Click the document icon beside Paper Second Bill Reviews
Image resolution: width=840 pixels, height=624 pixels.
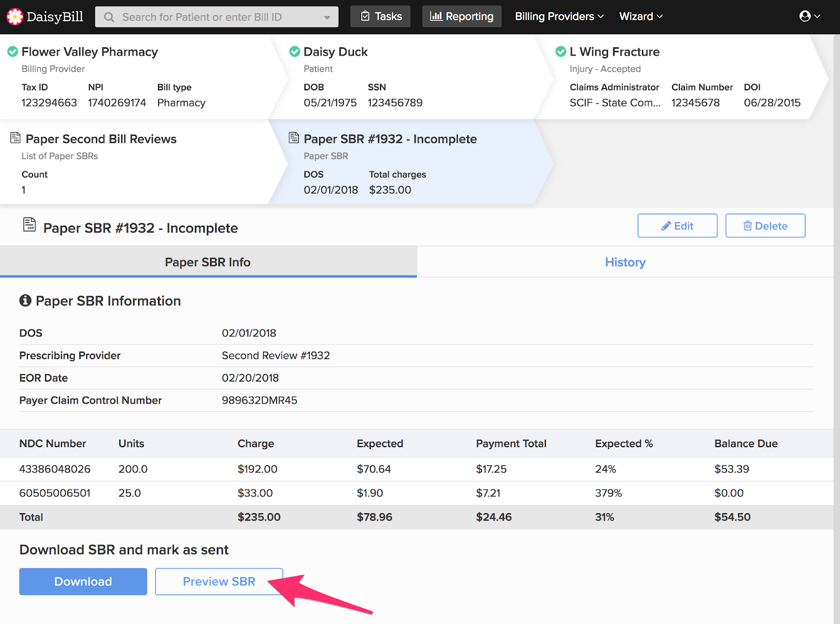pos(16,138)
